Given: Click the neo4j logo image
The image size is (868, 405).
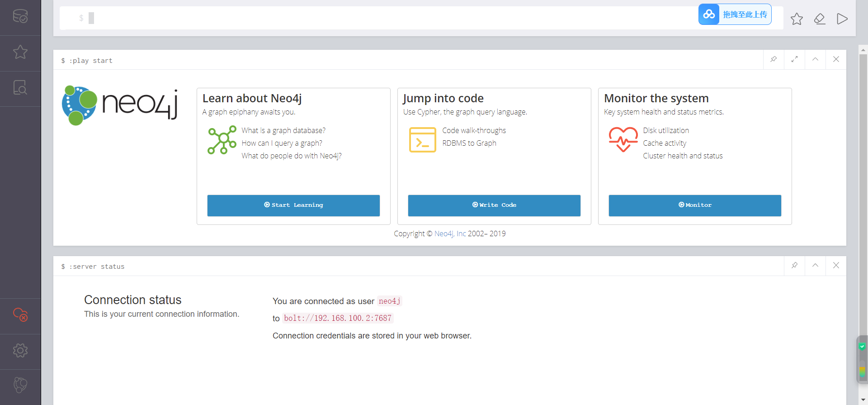Looking at the screenshot, I should [x=120, y=105].
